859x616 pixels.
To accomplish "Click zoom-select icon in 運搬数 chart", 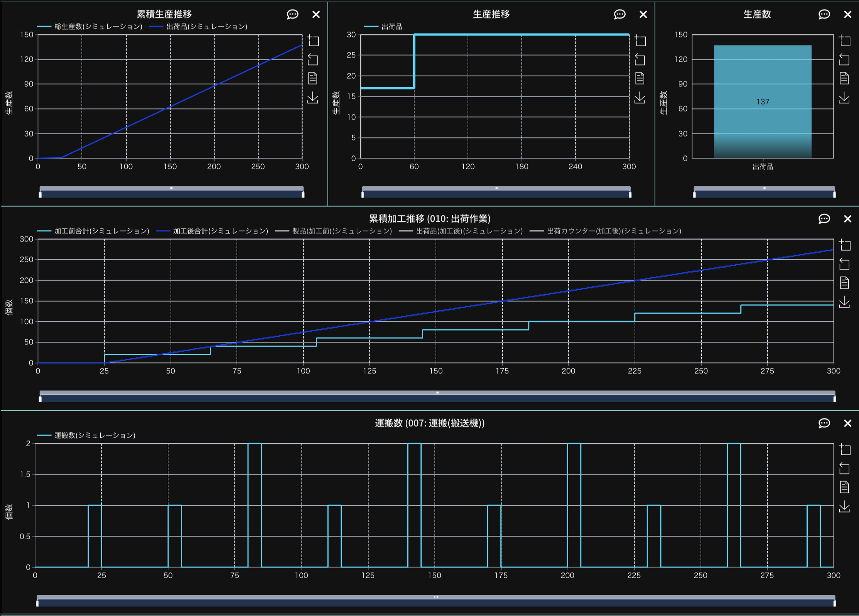I will (x=844, y=449).
